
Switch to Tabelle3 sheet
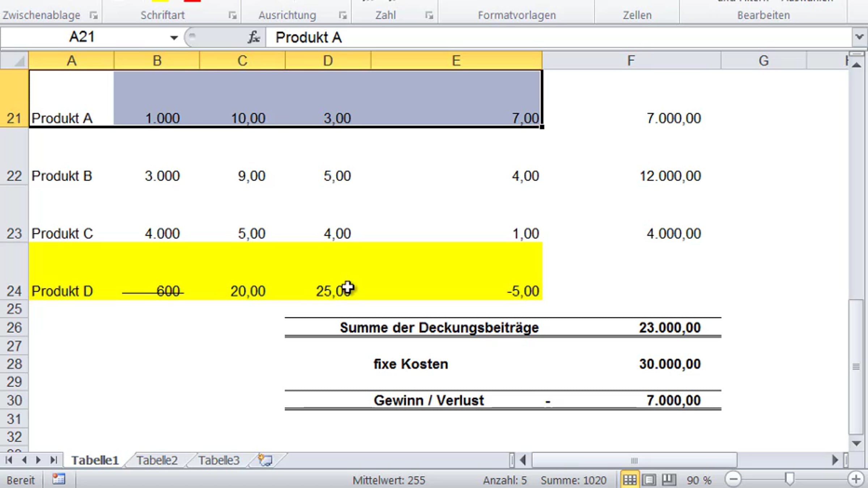[219, 460]
